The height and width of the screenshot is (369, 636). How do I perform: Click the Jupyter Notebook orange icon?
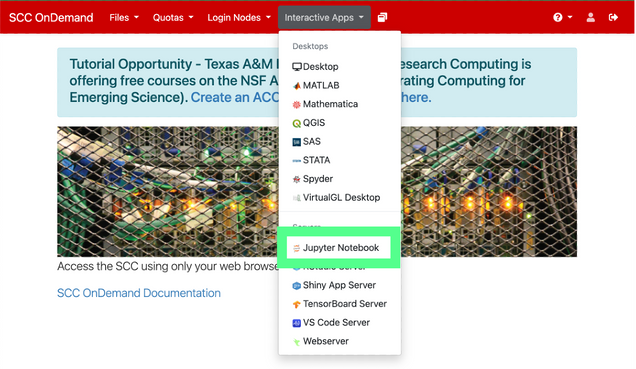click(x=297, y=248)
